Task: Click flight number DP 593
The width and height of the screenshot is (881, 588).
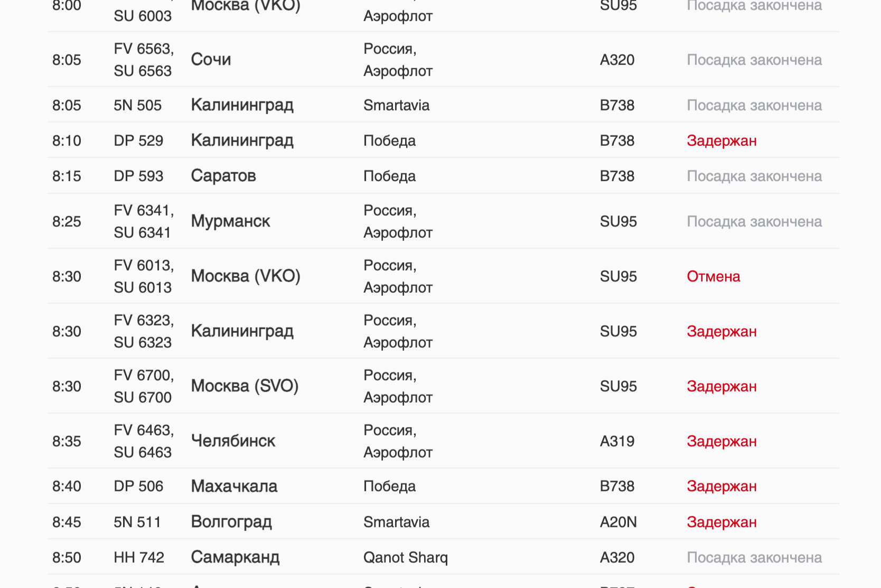Action: tap(138, 176)
